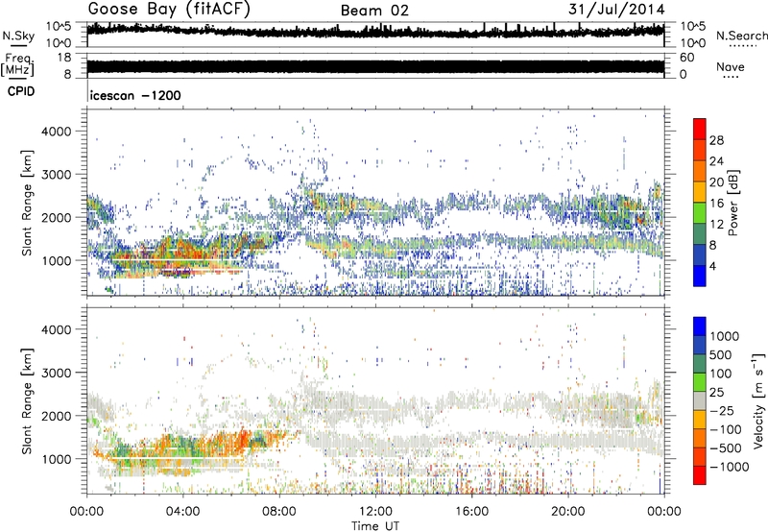Click the '04:00' time axis tick label
This screenshot has height=532, width=768.
pos(183,512)
